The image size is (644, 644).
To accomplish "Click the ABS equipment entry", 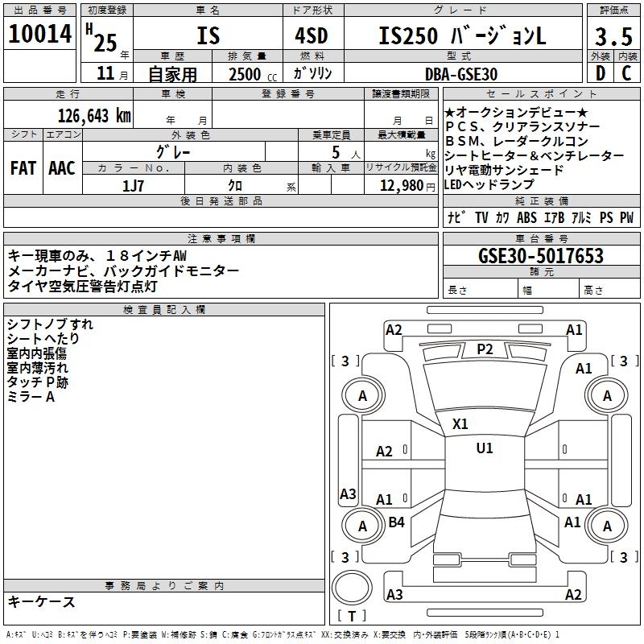I will (x=526, y=217).
